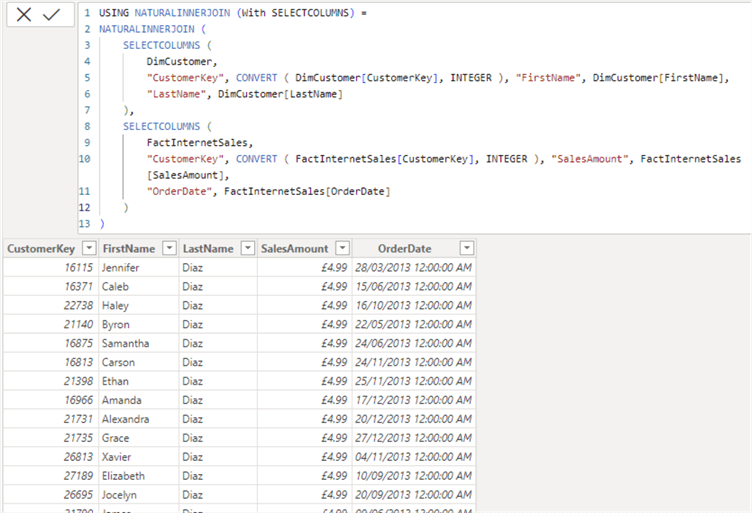Select the SalesAmount cell in Jennifer's row
Image resolution: width=752 pixels, height=513 pixels.
(x=305, y=268)
